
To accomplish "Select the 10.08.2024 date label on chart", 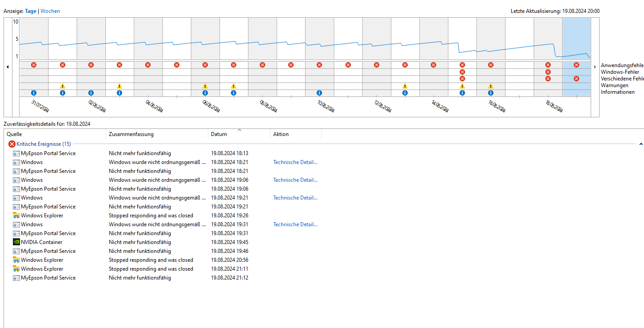I will coord(326,107).
